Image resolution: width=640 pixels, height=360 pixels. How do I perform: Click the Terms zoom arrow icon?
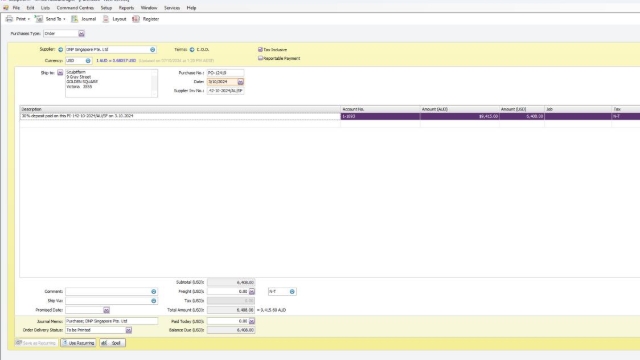[192, 49]
